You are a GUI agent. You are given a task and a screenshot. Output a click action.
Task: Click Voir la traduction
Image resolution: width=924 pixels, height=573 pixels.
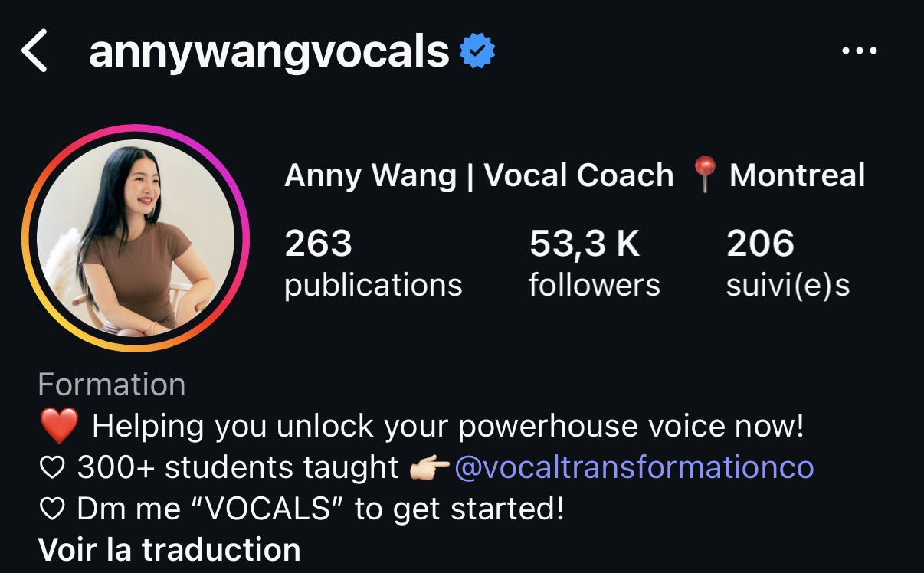169,549
